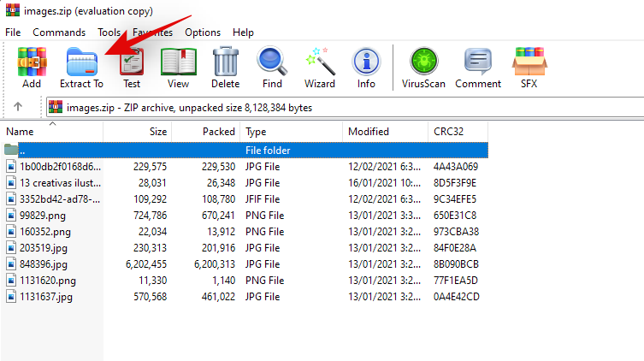
Task: Click JFIF File type cell
Action: pyautogui.click(x=263, y=199)
